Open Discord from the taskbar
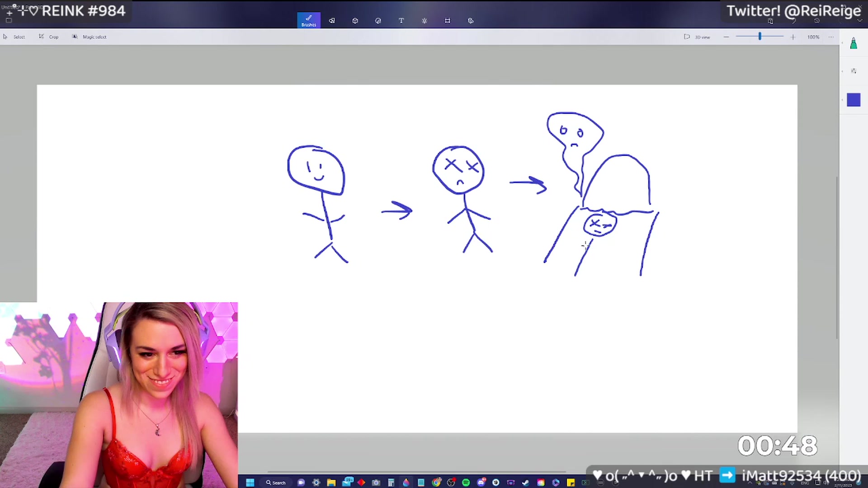The height and width of the screenshot is (488, 868). click(481, 482)
